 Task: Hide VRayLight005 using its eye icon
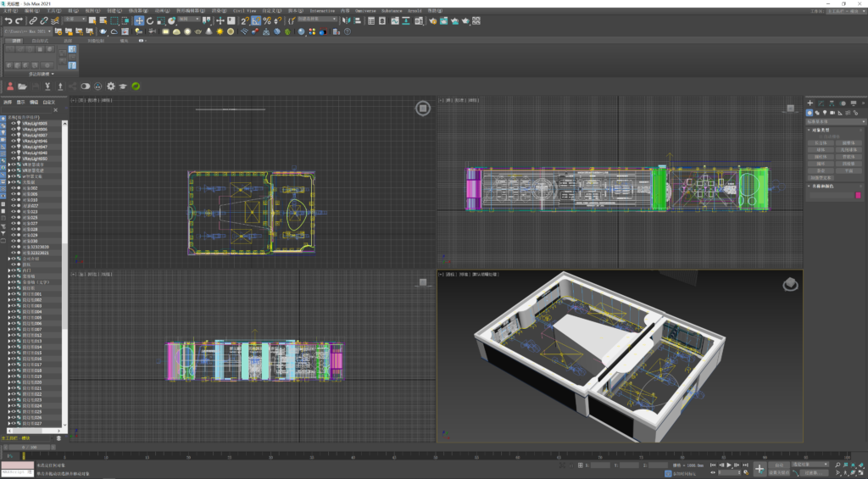(14, 124)
